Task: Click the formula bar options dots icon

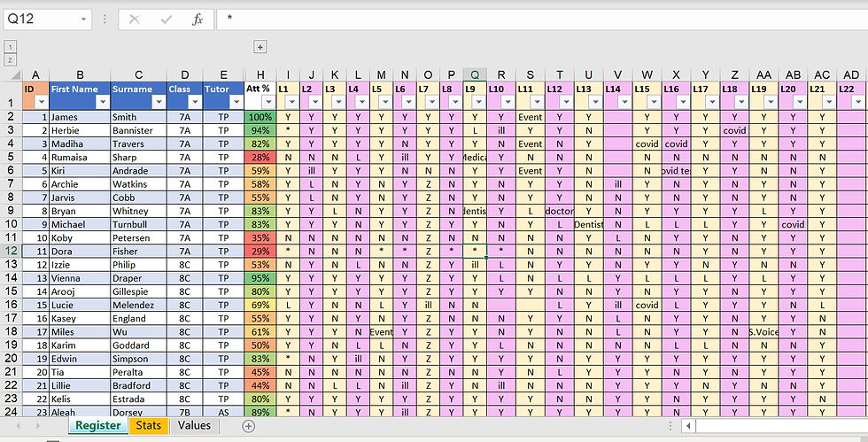Action: click(105, 19)
